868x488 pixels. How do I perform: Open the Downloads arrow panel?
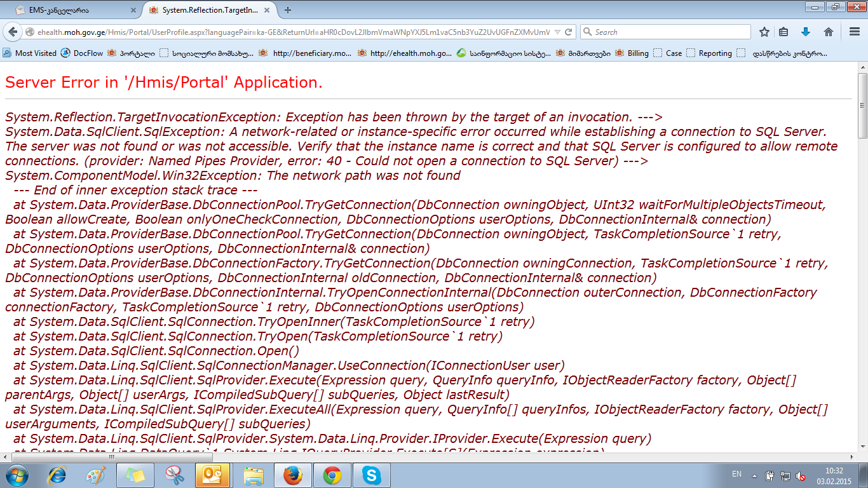pos(806,32)
